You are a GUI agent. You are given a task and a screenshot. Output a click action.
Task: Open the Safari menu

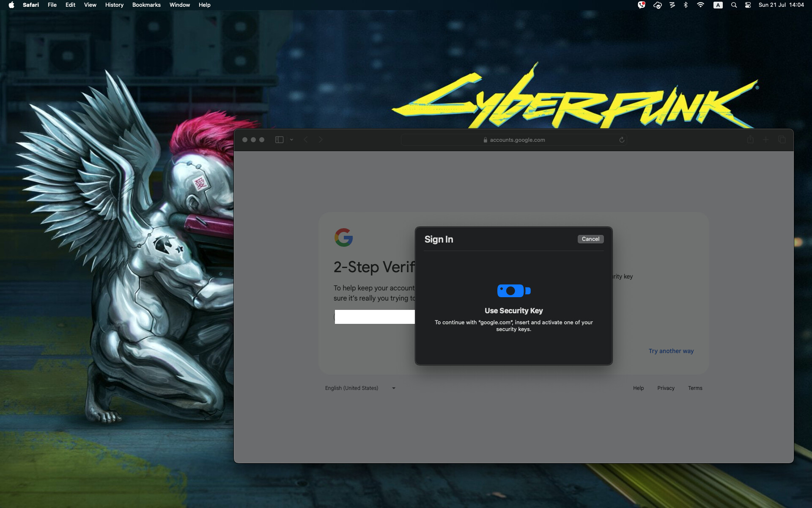point(31,5)
